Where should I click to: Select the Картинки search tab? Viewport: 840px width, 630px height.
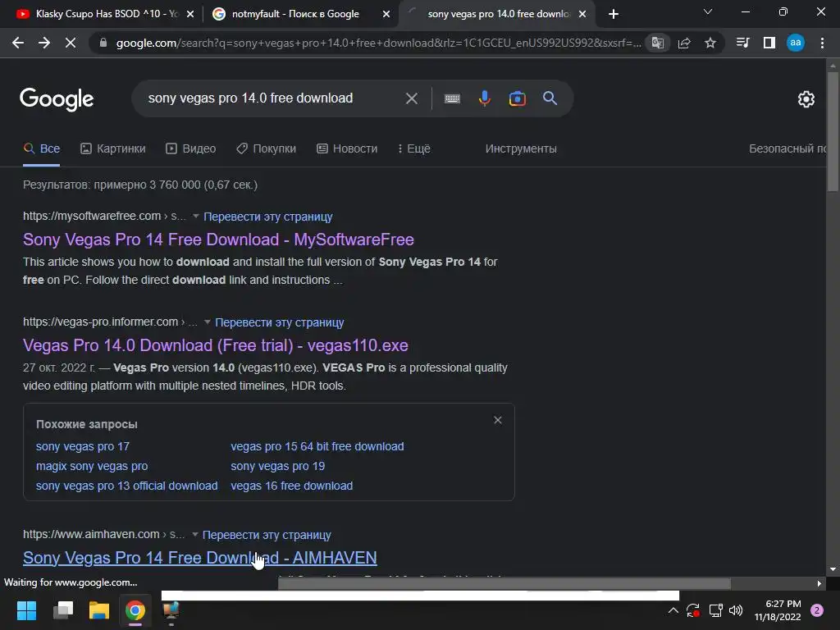click(x=113, y=148)
